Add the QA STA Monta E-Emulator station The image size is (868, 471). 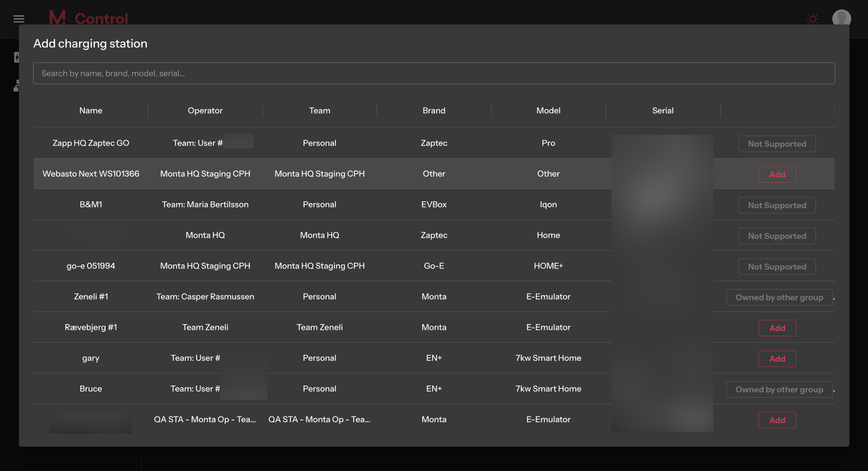pyautogui.click(x=777, y=420)
